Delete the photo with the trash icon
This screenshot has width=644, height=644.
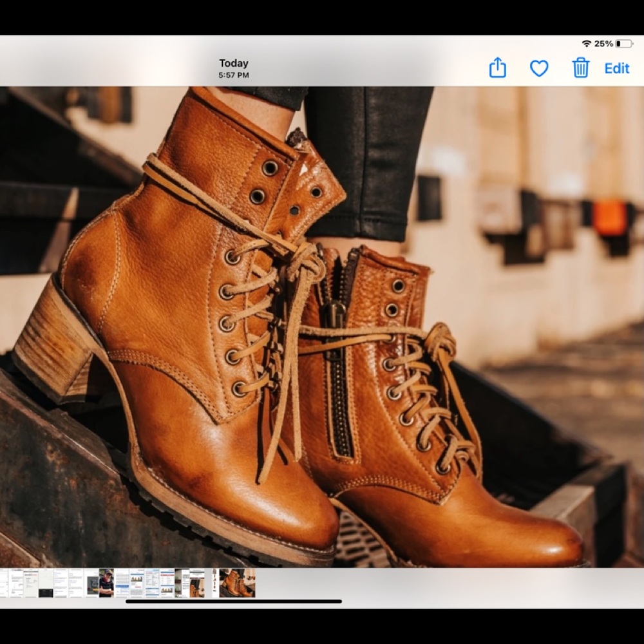tap(581, 68)
